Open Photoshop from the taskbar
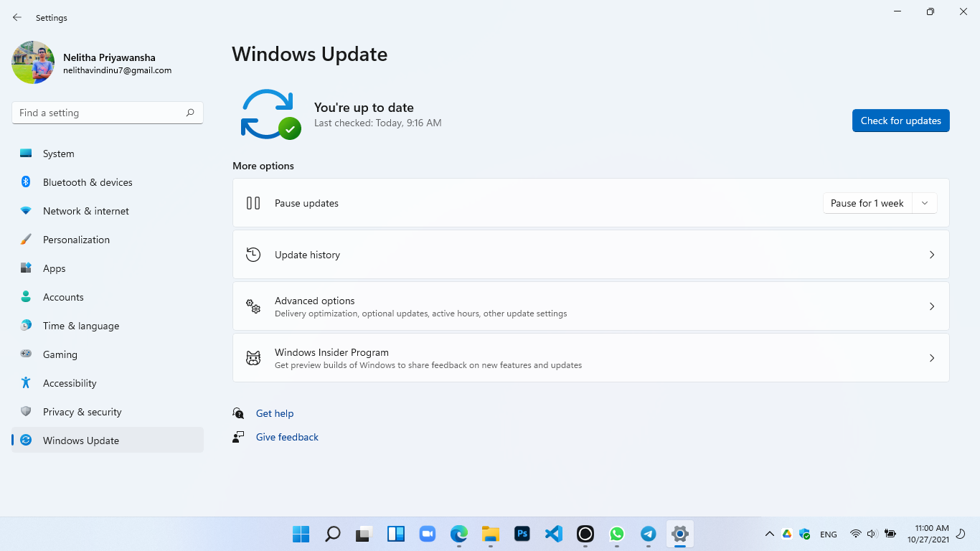Screen dimensions: 980x551 (522, 534)
